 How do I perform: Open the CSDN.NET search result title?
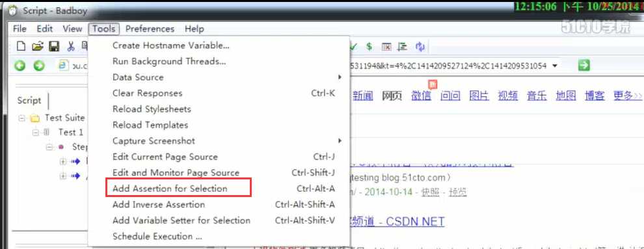(397, 222)
